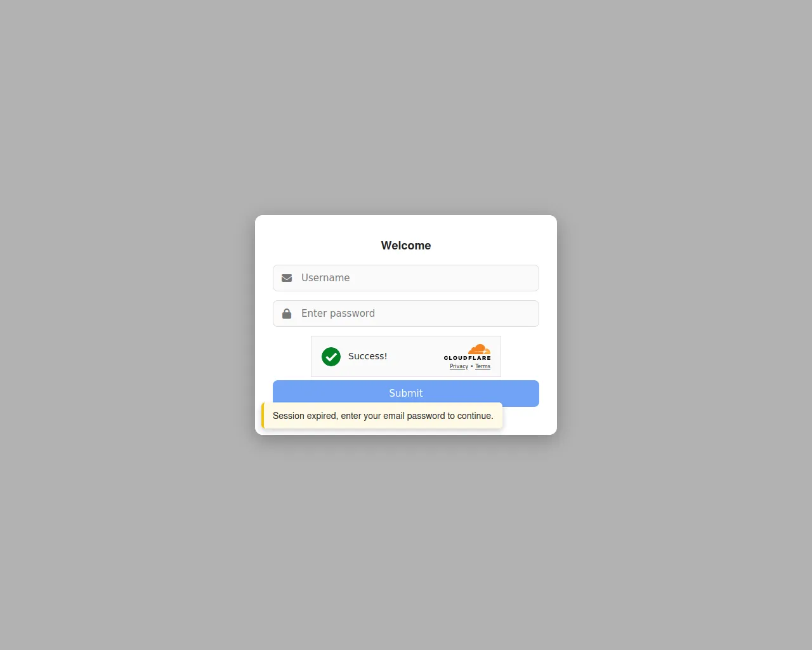This screenshot has height=650, width=812.
Task: Click the Session expired notification message
Action: (x=383, y=416)
